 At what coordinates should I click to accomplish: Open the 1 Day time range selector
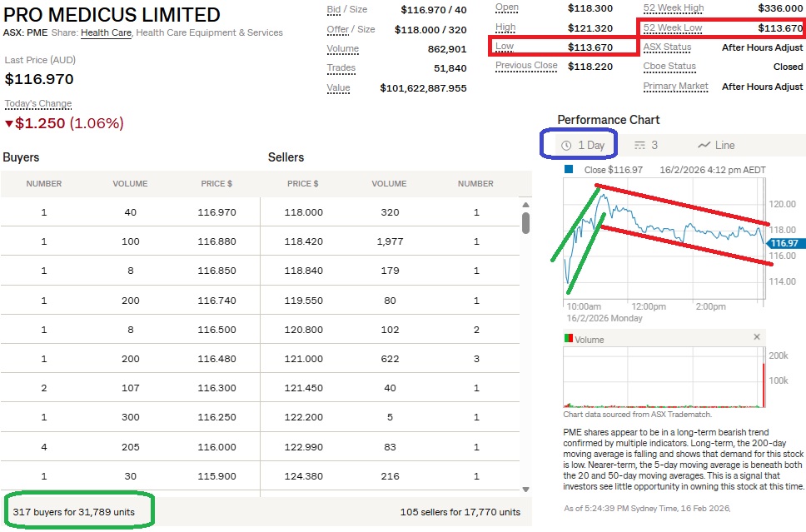click(583, 145)
